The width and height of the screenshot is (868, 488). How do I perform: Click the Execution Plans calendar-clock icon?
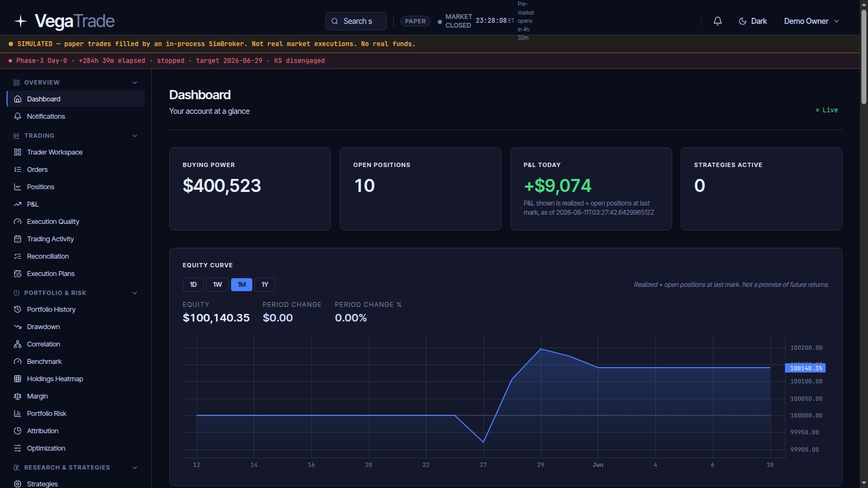click(17, 274)
